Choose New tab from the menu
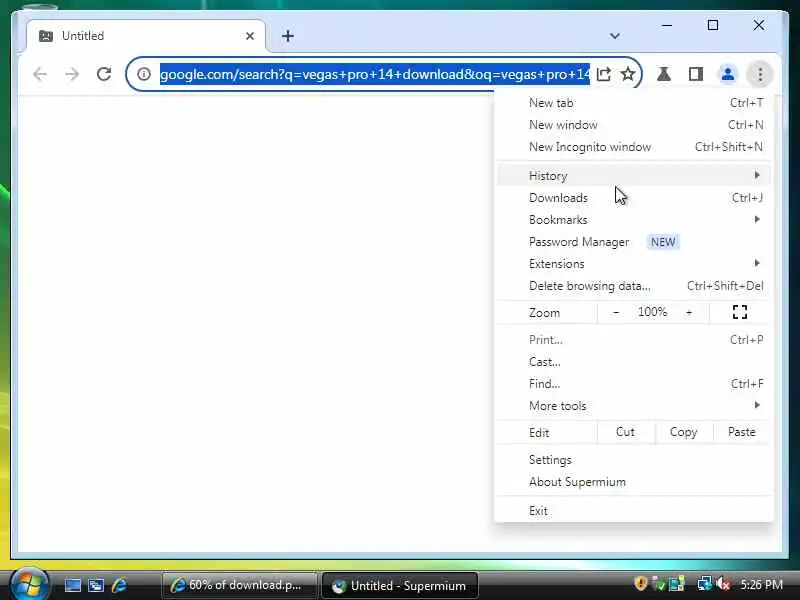This screenshot has width=800, height=600. pyautogui.click(x=633, y=103)
